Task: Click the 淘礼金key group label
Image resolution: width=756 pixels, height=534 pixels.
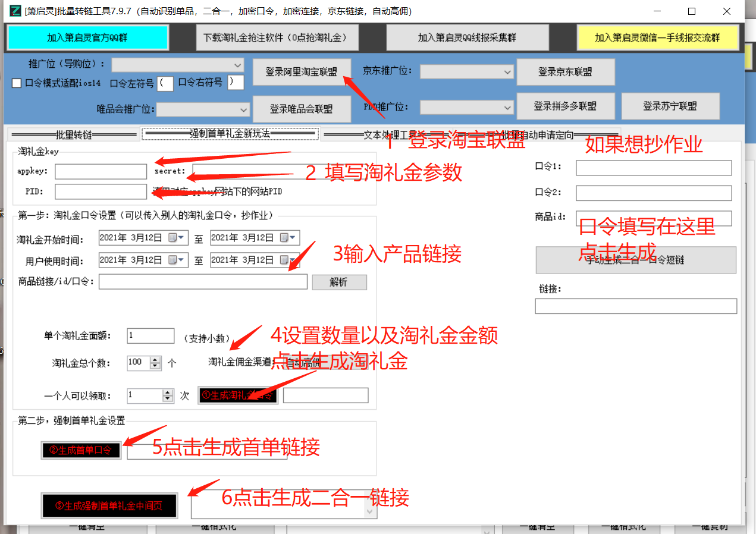Action: click(x=39, y=151)
